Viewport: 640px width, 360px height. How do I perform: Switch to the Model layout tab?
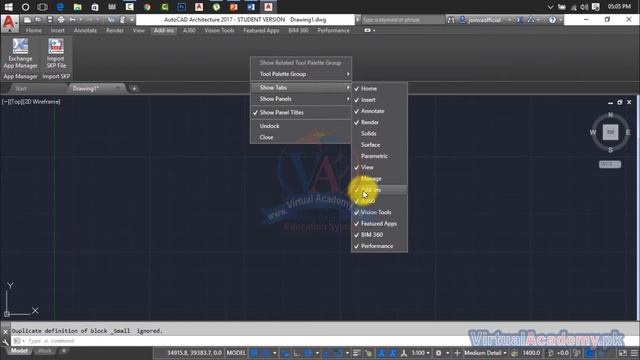[x=19, y=351]
